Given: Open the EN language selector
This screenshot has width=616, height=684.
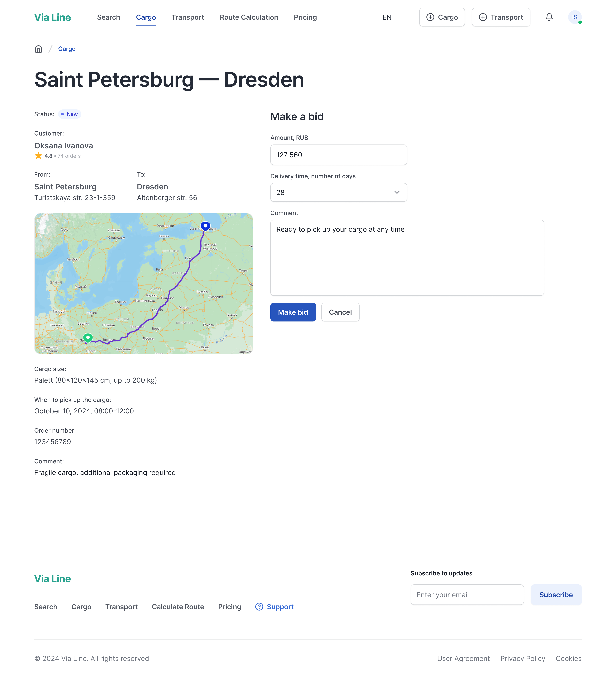Looking at the screenshot, I should tap(387, 17).
